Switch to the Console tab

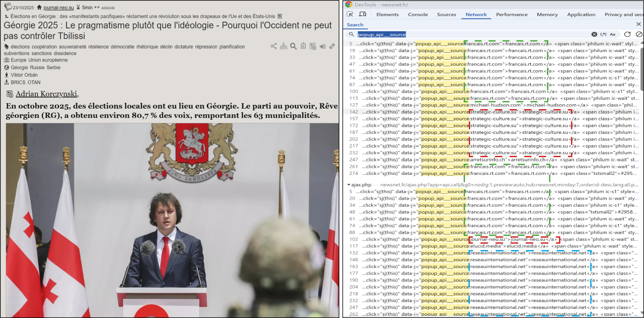coord(417,15)
